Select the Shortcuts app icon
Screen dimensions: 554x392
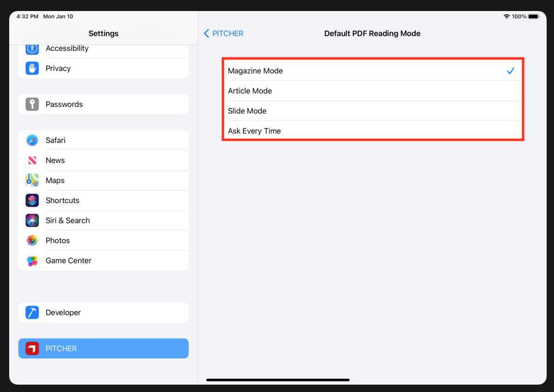click(x=32, y=200)
